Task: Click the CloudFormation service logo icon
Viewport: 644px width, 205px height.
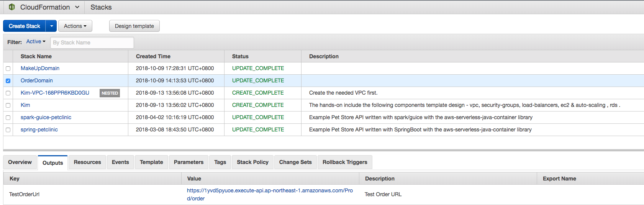Action: pyautogui.click(x=12, y=7)
